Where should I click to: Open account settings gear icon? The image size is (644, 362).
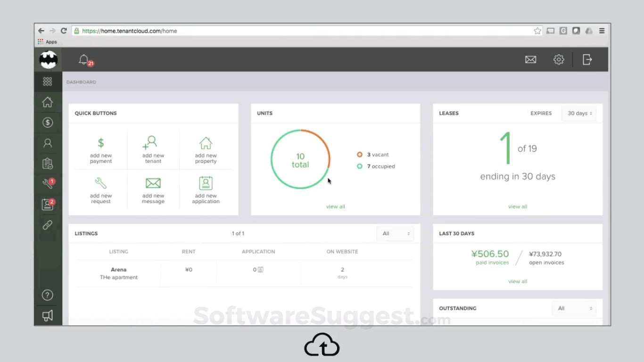tap(558, 59)
